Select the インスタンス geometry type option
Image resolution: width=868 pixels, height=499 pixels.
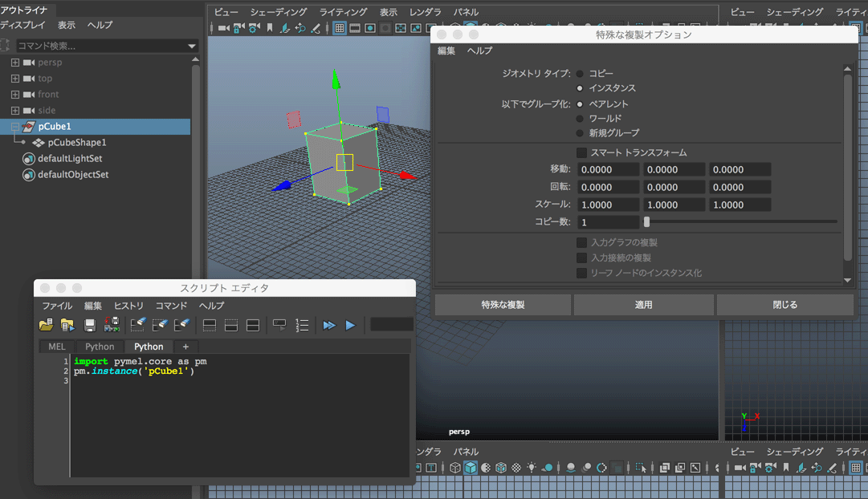[580, 87]
